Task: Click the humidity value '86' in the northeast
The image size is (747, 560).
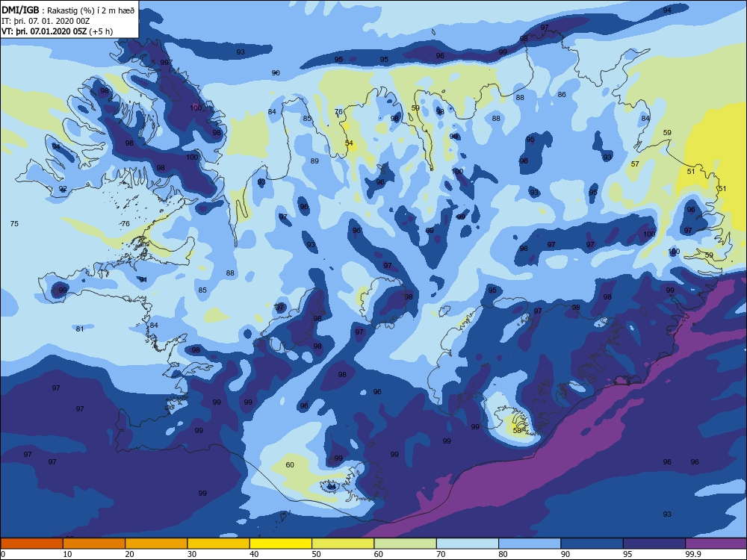Action: coord(562,95)
